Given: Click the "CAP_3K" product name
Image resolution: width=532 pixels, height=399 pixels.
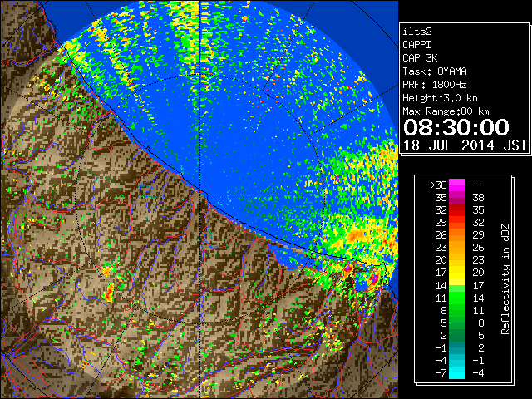Looking at the screenshot, I should [420, 58].
